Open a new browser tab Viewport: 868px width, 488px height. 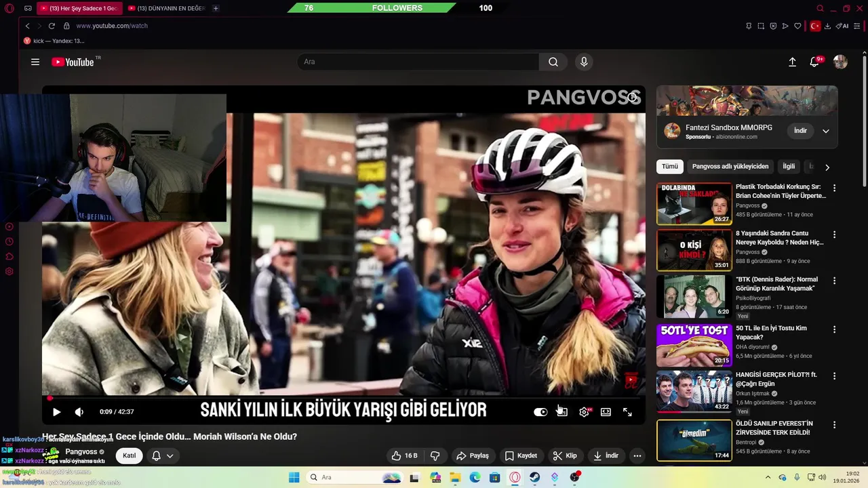pos(216,8)
